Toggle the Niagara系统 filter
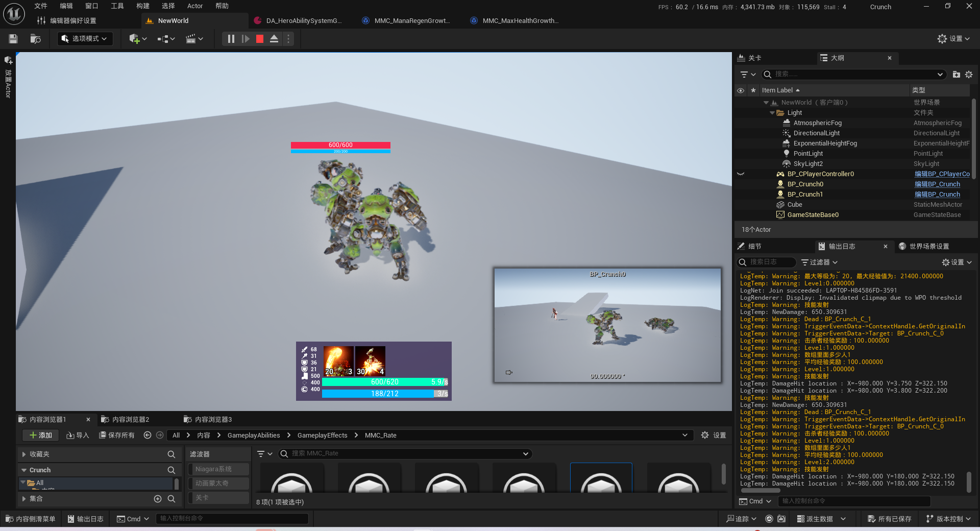 [218, 469]
